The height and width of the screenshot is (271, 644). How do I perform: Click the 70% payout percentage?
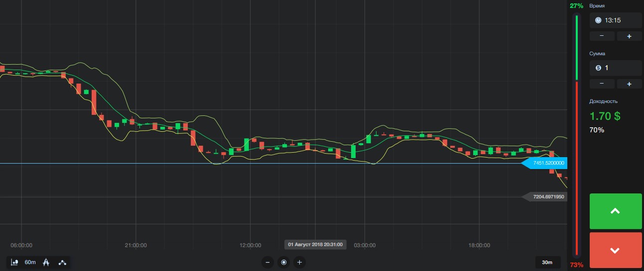597,130
